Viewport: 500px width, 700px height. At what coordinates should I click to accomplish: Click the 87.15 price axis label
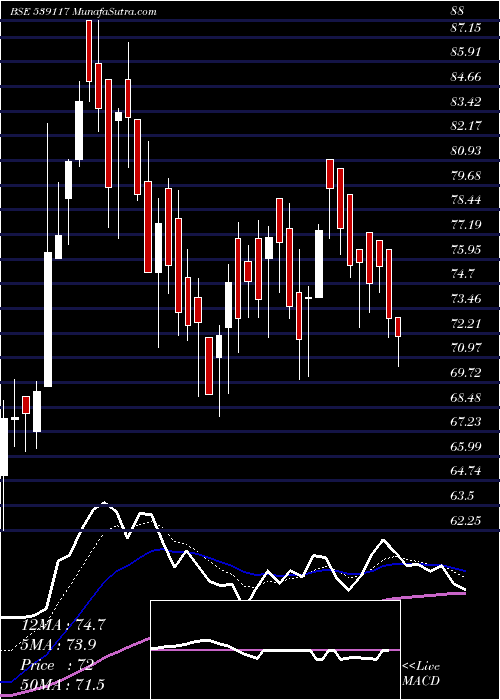[x=466, y=28]
